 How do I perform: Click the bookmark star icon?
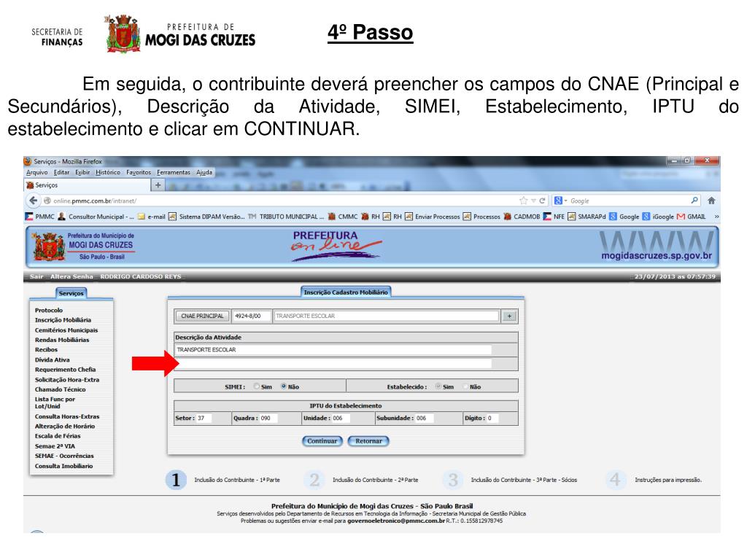524,201
